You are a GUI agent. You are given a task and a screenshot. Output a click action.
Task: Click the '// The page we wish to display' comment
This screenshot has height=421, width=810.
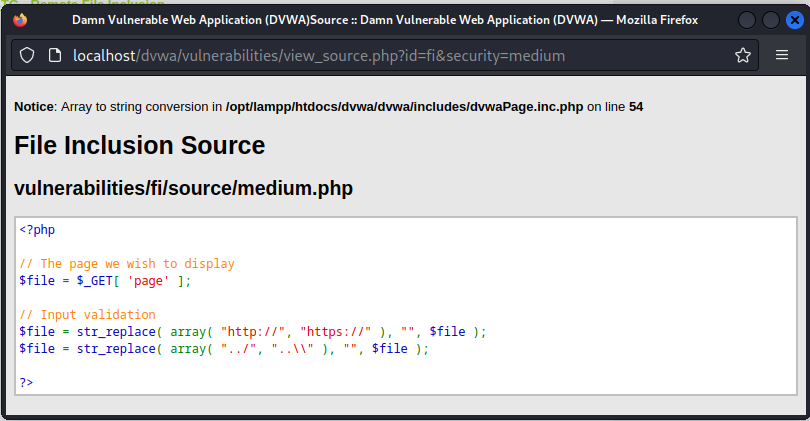(127, 264)
